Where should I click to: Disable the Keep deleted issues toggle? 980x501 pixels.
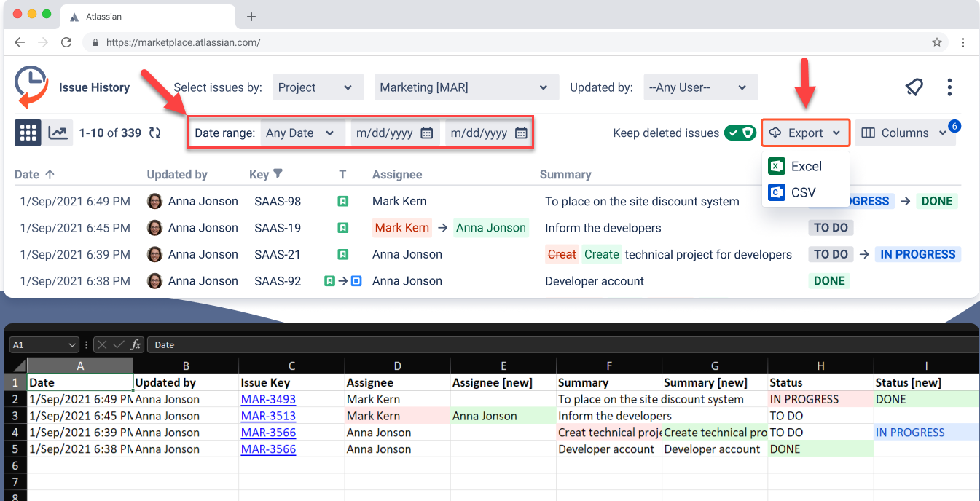pyautogui.click(x=742, y=133)
